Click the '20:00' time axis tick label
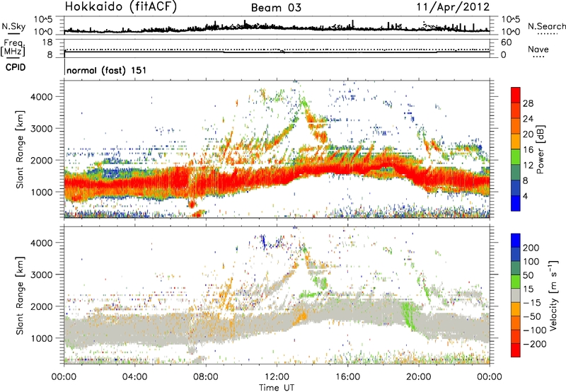Viewport: 566px width, 392px height. click(x=418, y=377)
